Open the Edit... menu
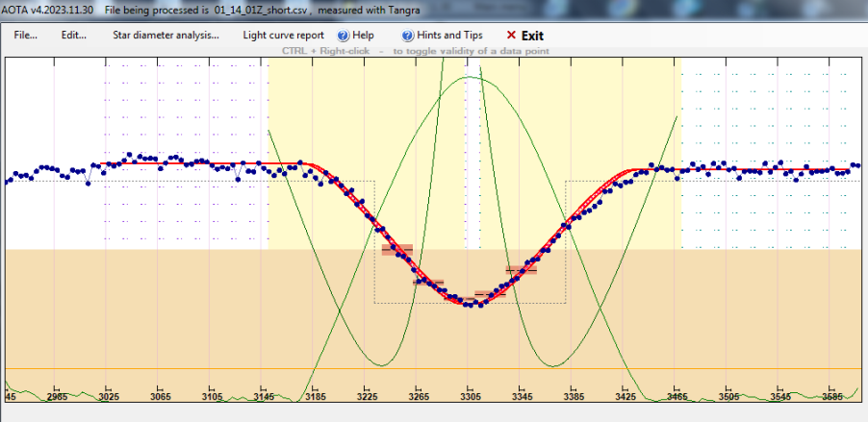The height and width of the screenshot is (422, 868). 74,36
